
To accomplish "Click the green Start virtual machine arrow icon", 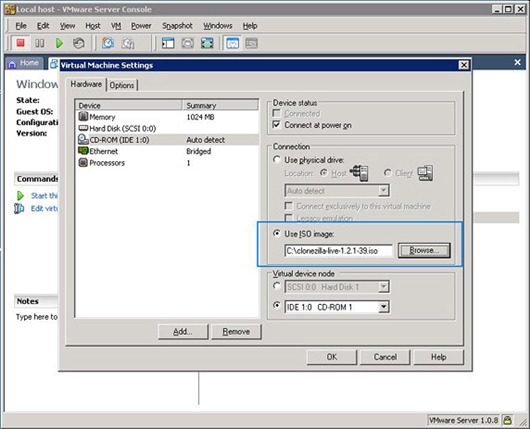I will [x=20, y=195].
